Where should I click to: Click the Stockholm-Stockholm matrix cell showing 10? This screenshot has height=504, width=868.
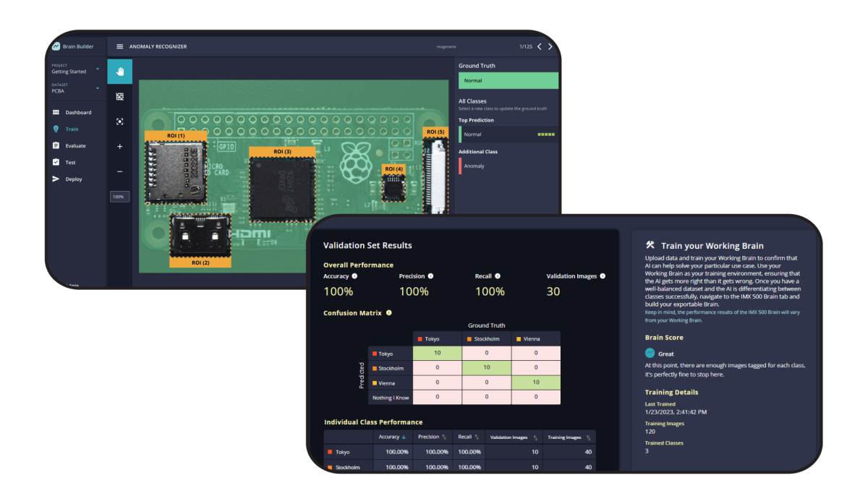(487, 367)
